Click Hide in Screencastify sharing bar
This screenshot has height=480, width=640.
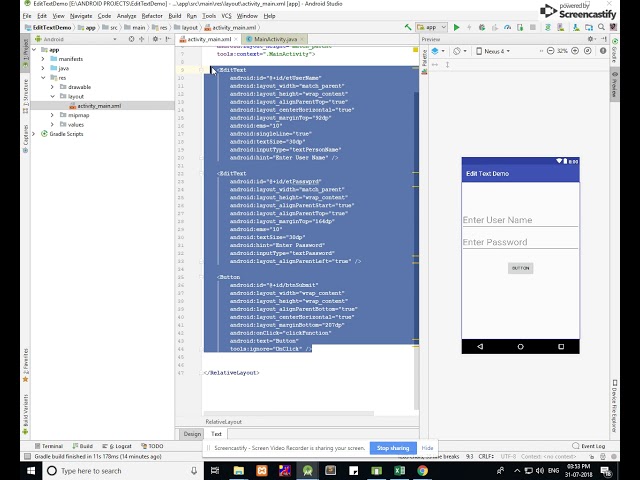tap(427, 448)
